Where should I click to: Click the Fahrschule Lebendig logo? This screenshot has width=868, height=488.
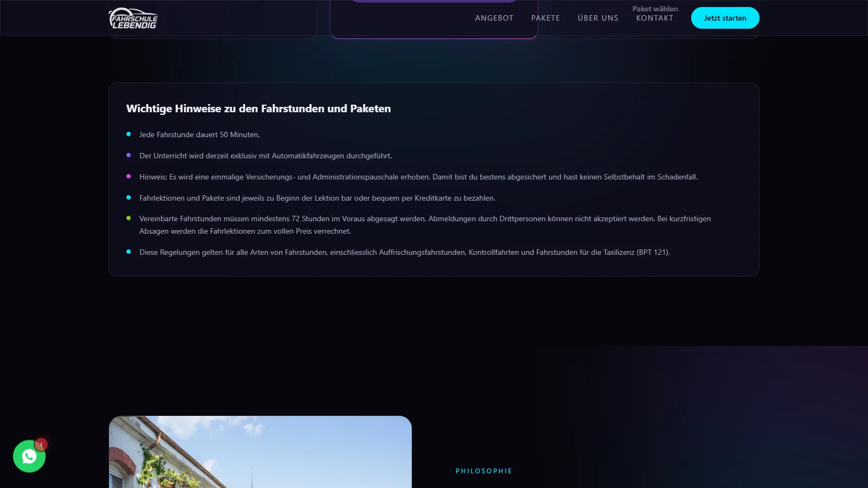click(133, 18)
